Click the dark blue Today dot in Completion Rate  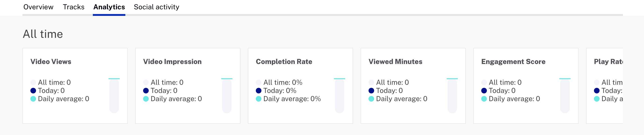259,91
